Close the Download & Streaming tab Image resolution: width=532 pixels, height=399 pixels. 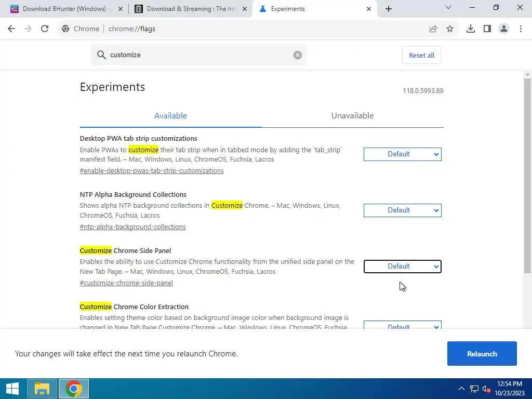coord(244,9)
